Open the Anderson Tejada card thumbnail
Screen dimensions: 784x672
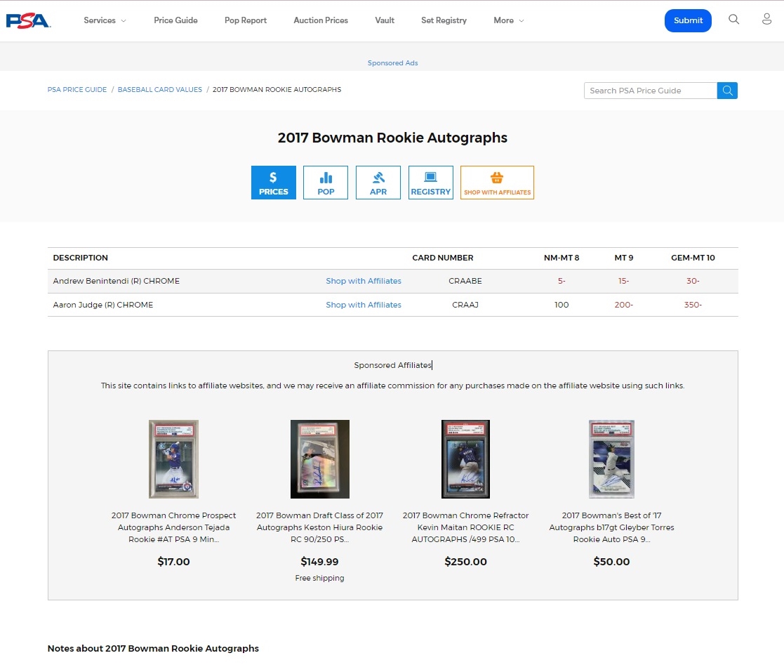pyautogui.click(x=173, y=459)
